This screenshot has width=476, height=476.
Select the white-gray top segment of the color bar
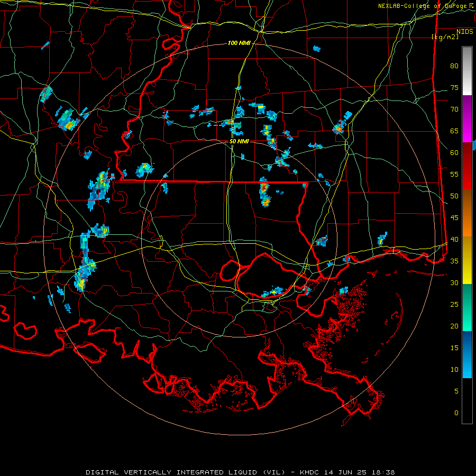tap(467, 71)
